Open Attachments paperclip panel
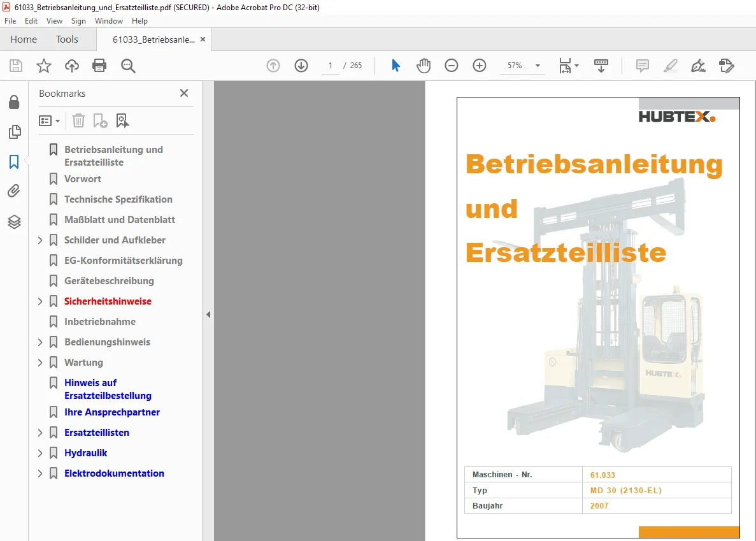756x541 pixels. point(14,191)
